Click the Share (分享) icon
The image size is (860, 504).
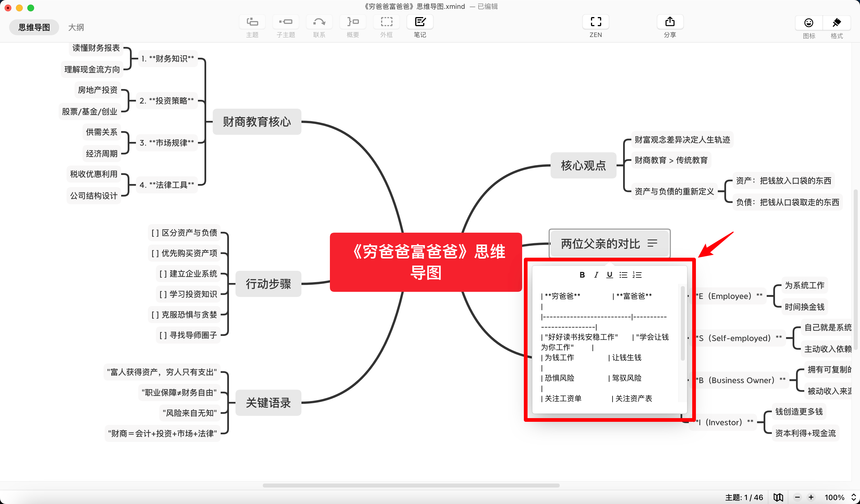(x=669, y=22)
